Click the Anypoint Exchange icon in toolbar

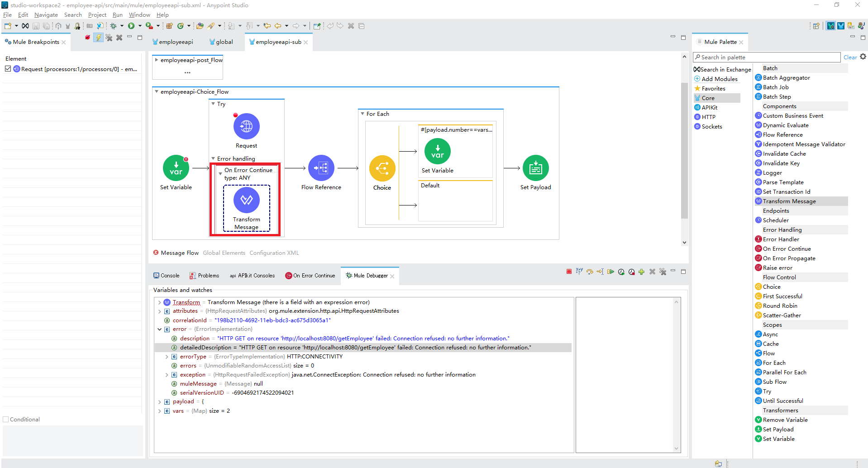[x=25, y=26]
